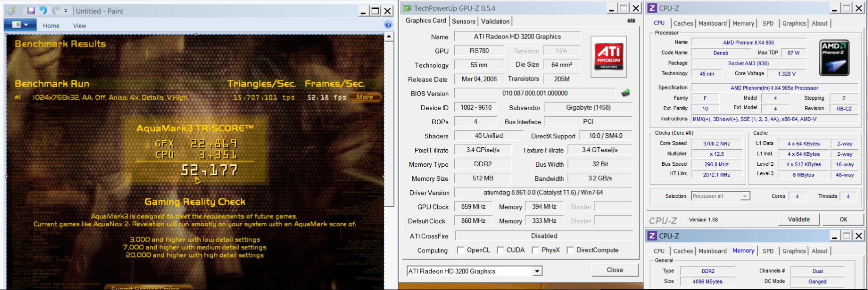
Task: Switch to the View tab in Paint
Action: pos(80,26)
